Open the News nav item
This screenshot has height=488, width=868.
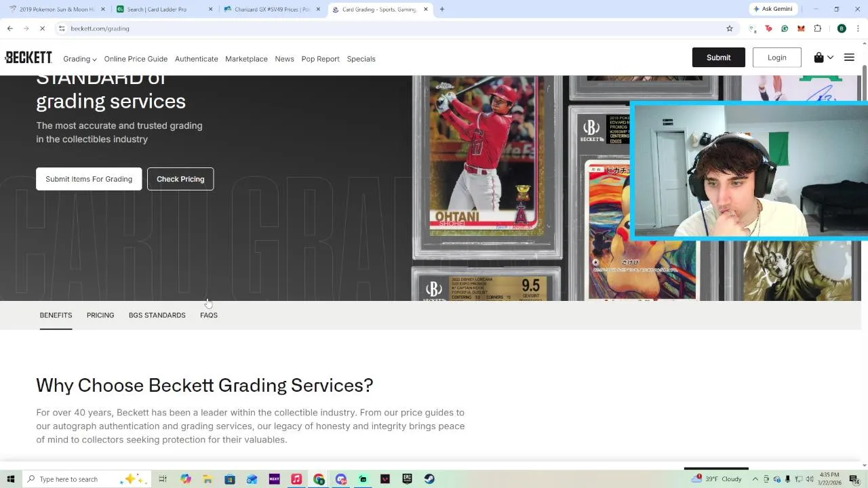(x=284, y=59)
